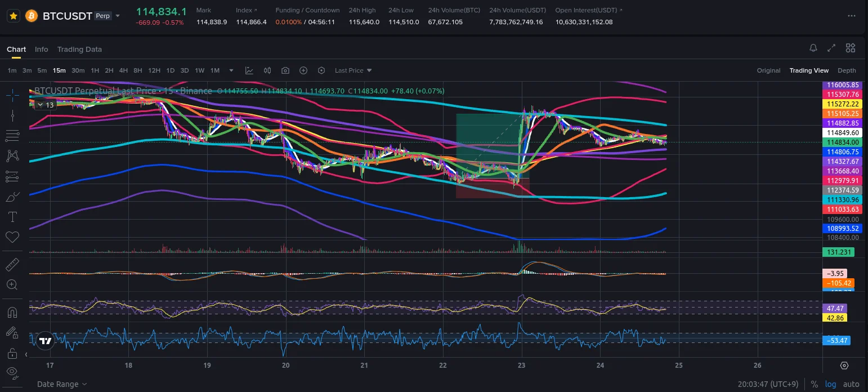Viewport: 868px width, 392px height.
Task: Select the 2H timeframe
Action: [109, 70]
